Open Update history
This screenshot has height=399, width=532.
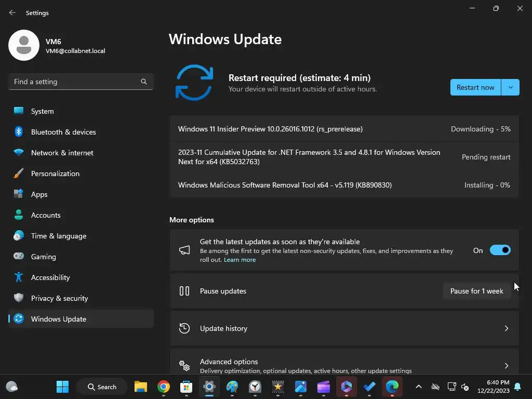(344, 328)
